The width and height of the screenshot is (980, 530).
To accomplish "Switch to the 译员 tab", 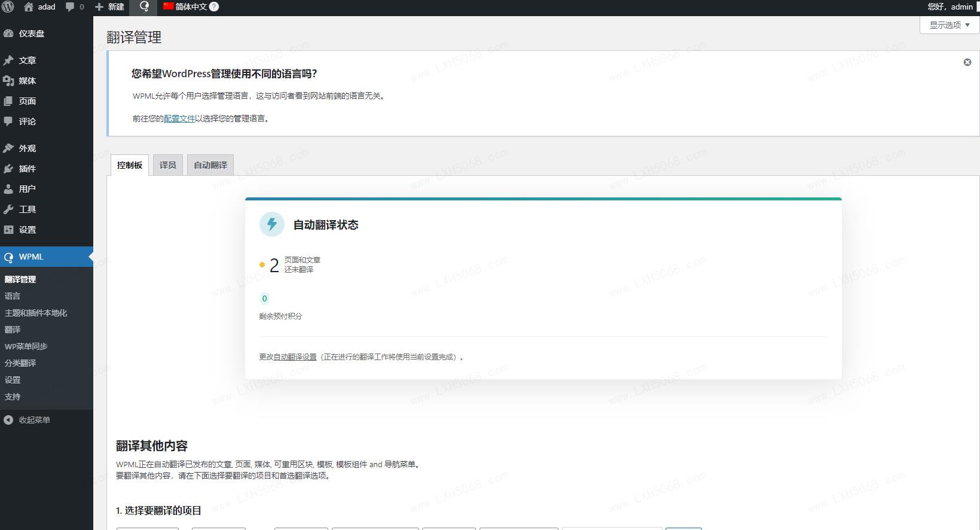I will [x=168, y=165].
